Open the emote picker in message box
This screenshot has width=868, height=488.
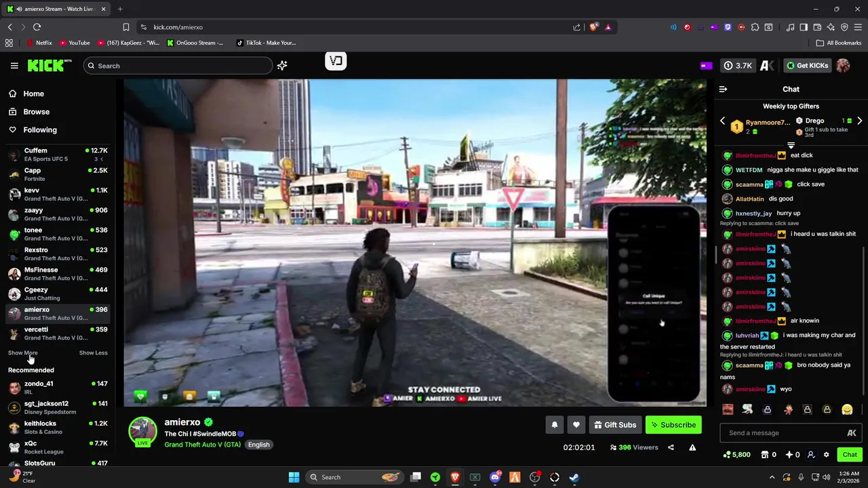[x=852, y=433]
